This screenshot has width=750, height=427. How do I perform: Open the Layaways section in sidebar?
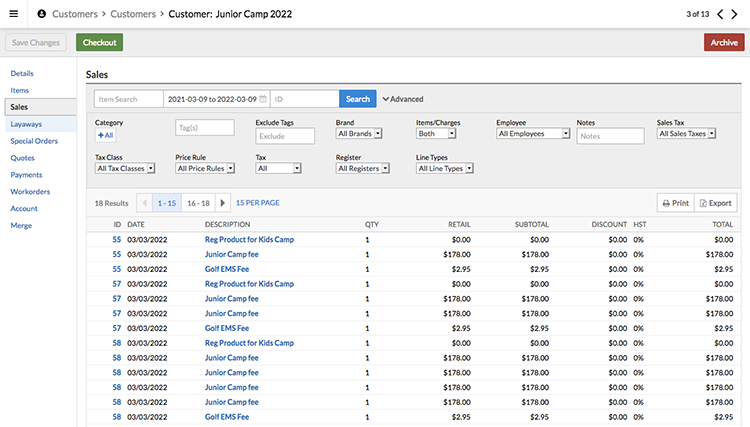[x=26, y=124]
